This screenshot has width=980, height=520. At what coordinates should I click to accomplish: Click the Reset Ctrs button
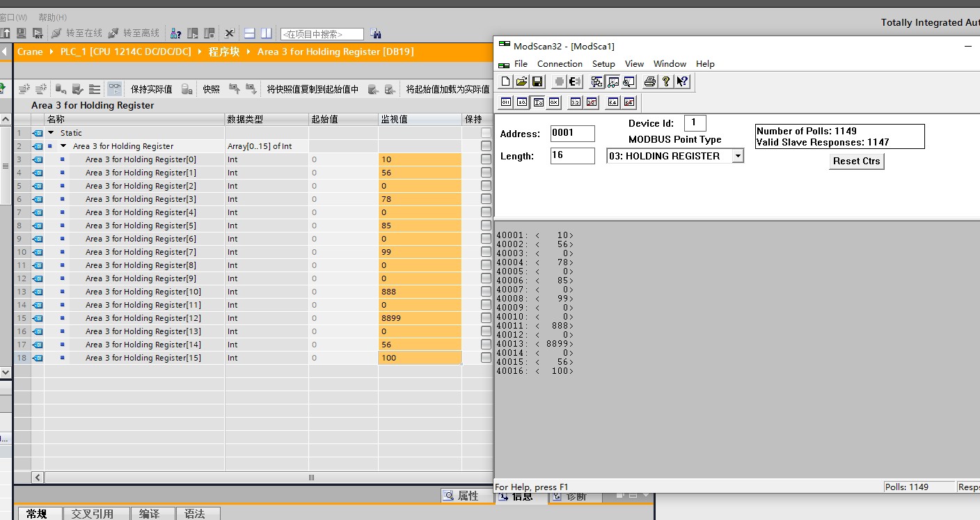pos(856,161)
